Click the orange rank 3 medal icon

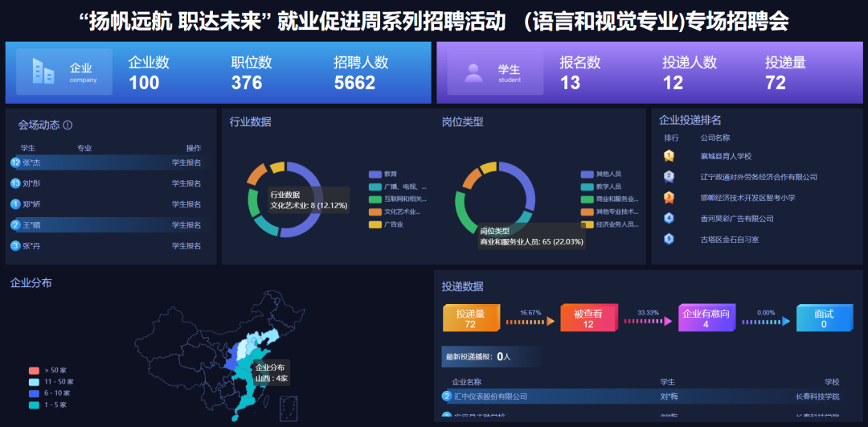pyautogui.click(x=669, y=198)
